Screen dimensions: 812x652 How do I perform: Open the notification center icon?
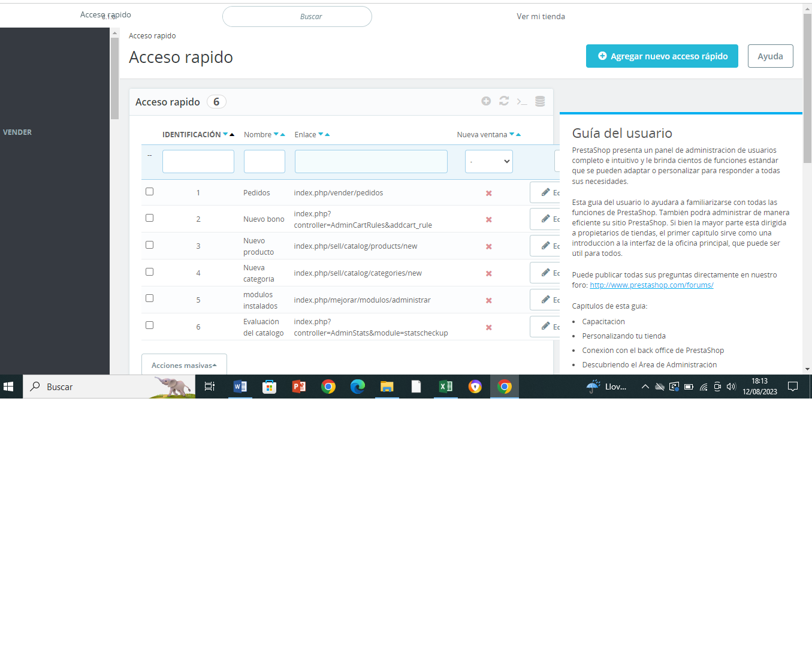point(793,387)
